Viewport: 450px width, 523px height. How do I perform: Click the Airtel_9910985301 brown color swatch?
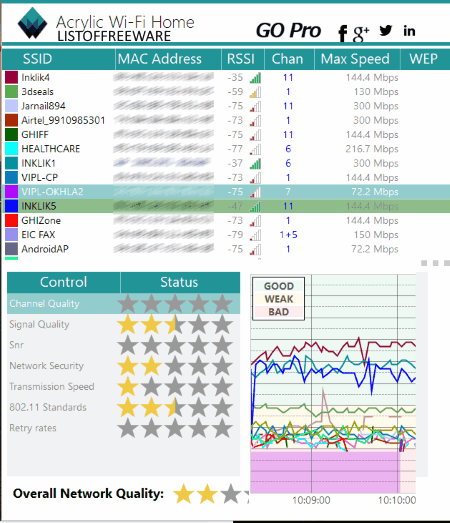point(11,120)
